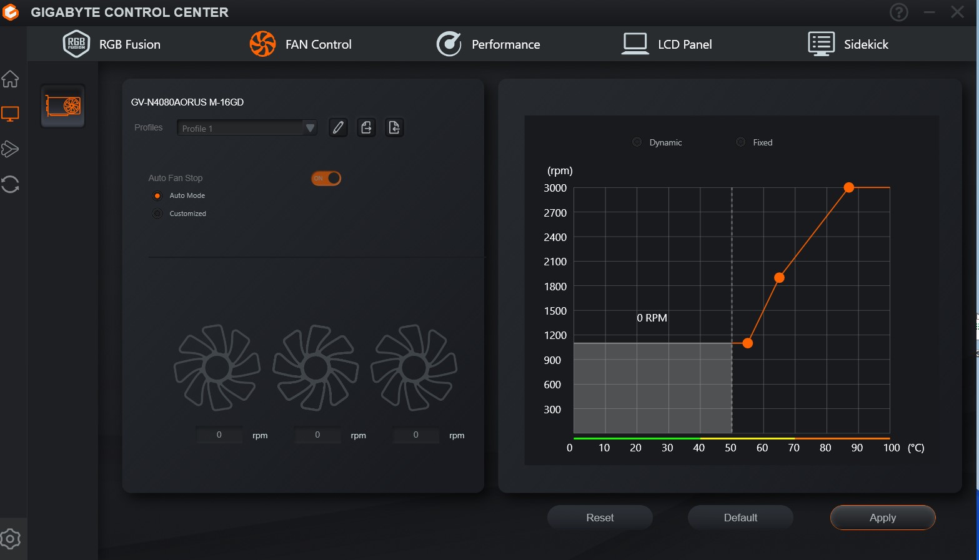The width and height of the screenshot is (979, 560).
Task: Select the Auto Mode radio button
Action: point(157,195)
